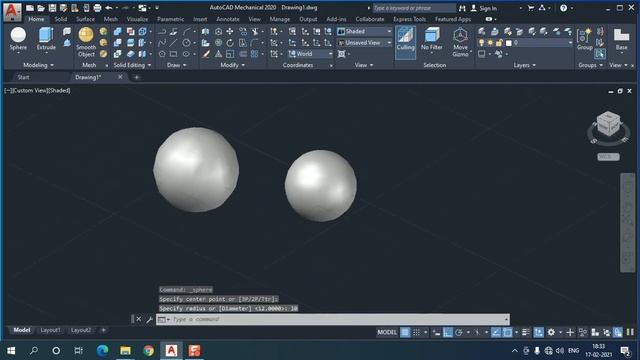Viewport: 640px width, 360px height.
Task: Click the keyword search box in title bar
Action: [x=414, y=8]
